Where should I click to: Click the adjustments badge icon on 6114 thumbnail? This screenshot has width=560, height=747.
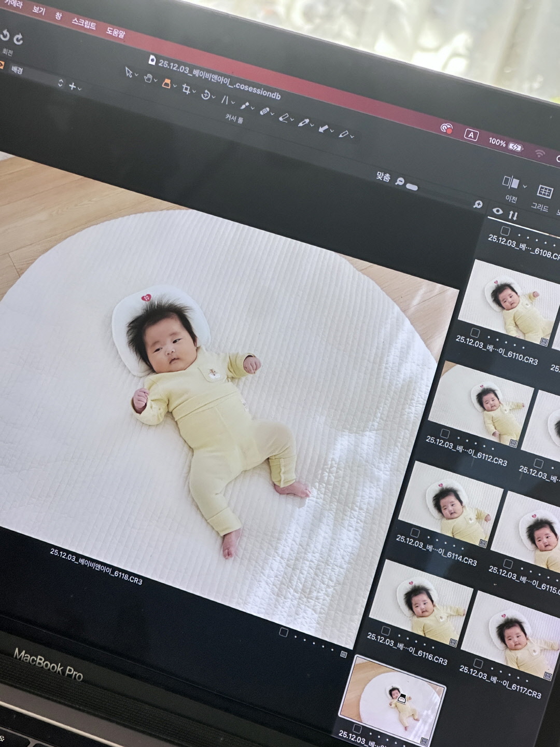(483, 543)
